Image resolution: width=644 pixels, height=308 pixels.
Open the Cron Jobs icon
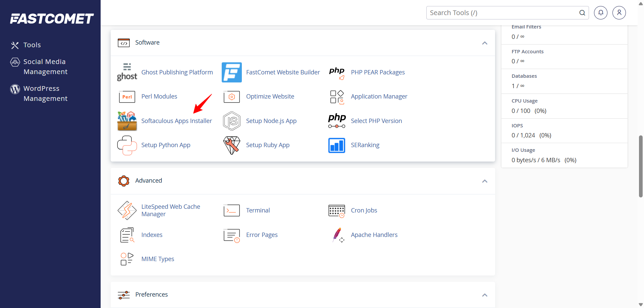(337, 211)
